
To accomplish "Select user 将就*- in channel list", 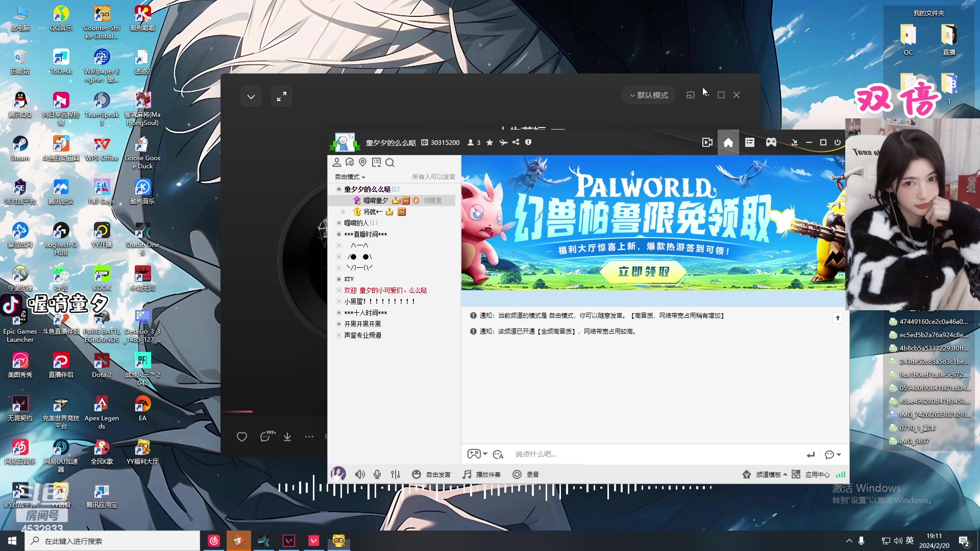I will pyautogui.click(x=373, y=212).
